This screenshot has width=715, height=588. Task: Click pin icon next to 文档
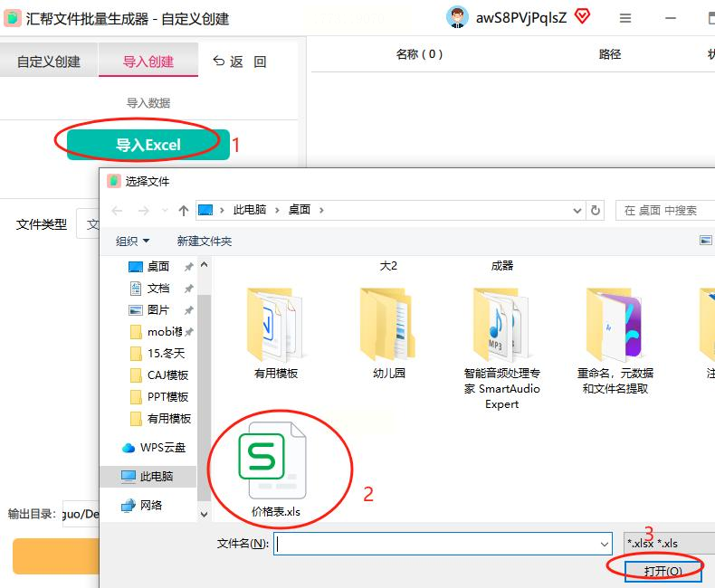coord(189,289)
